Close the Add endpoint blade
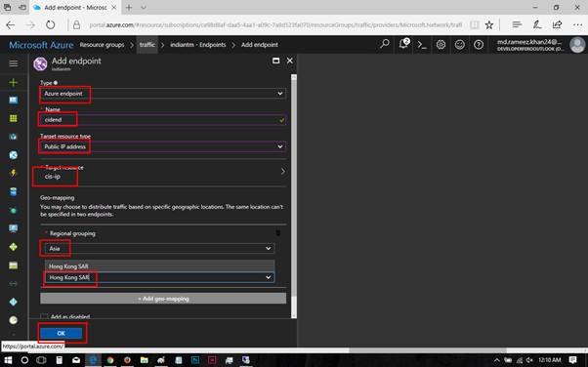 tap(290, 61)
